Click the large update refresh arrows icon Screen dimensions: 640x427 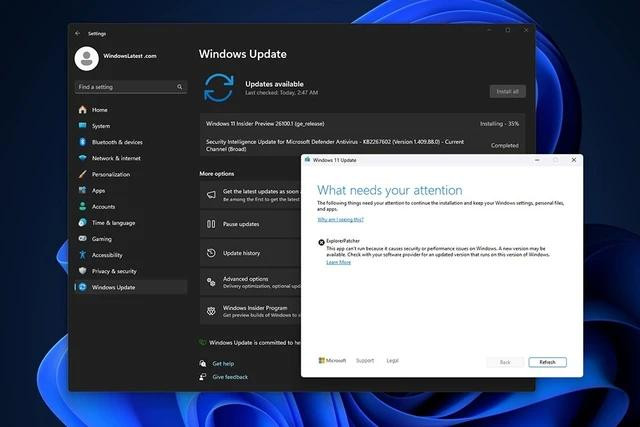(219, 87)
